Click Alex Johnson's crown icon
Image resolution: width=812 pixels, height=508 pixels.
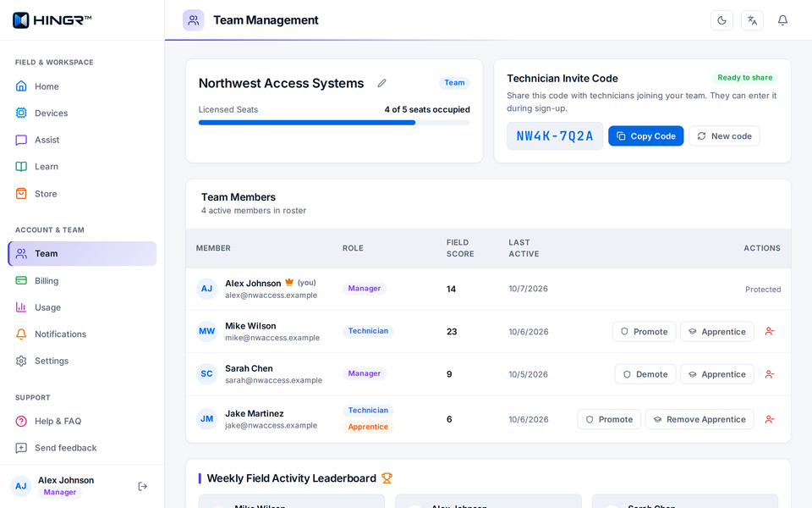[x=289, y=283]
